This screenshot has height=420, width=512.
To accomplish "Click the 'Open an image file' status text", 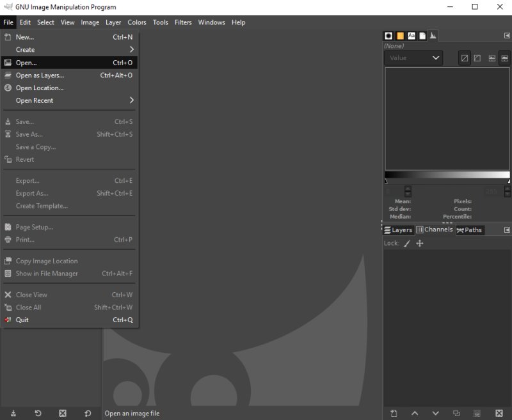I will point(132,413).
